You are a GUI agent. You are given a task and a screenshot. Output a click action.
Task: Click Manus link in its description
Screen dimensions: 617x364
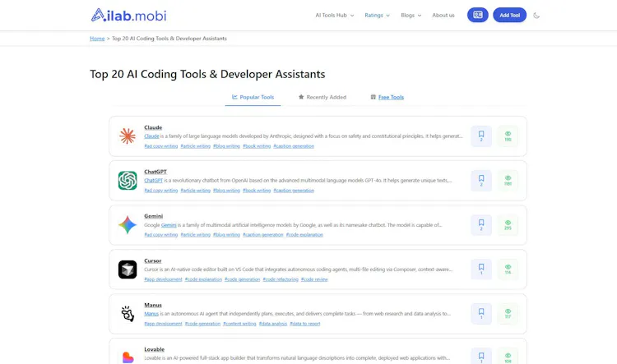tap(151, 314)
